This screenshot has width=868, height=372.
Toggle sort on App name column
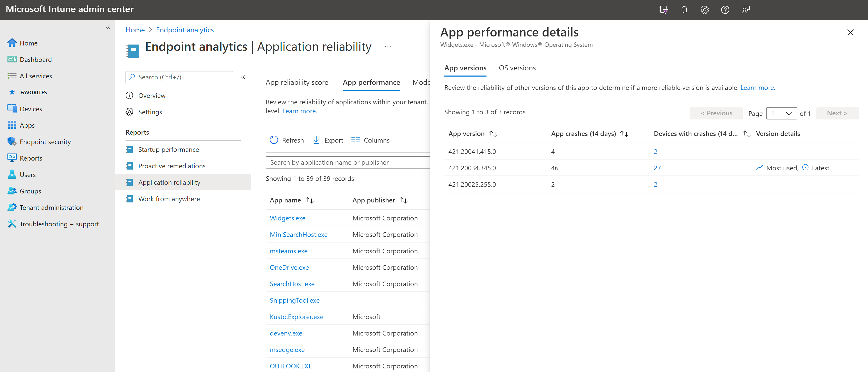309,200
